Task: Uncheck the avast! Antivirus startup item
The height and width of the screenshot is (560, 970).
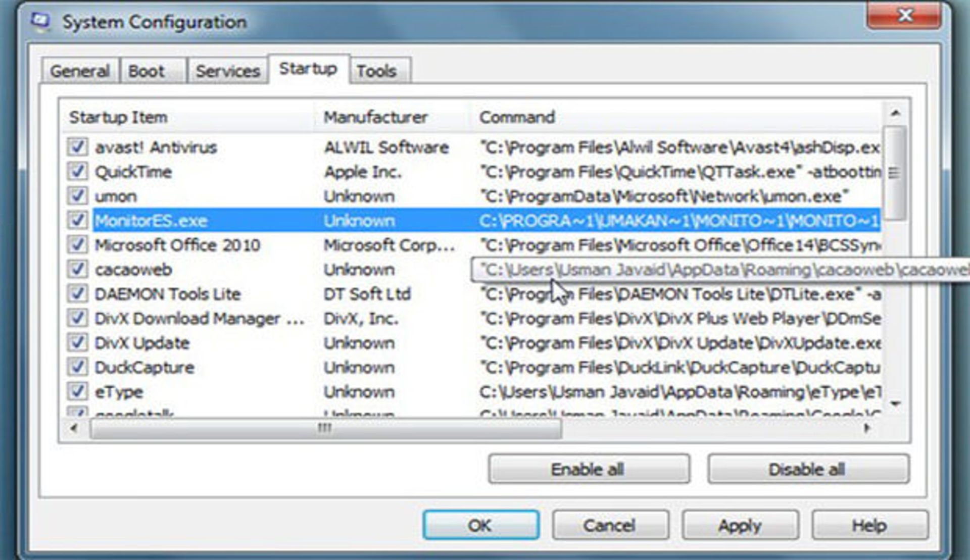Action: point(77,147)
